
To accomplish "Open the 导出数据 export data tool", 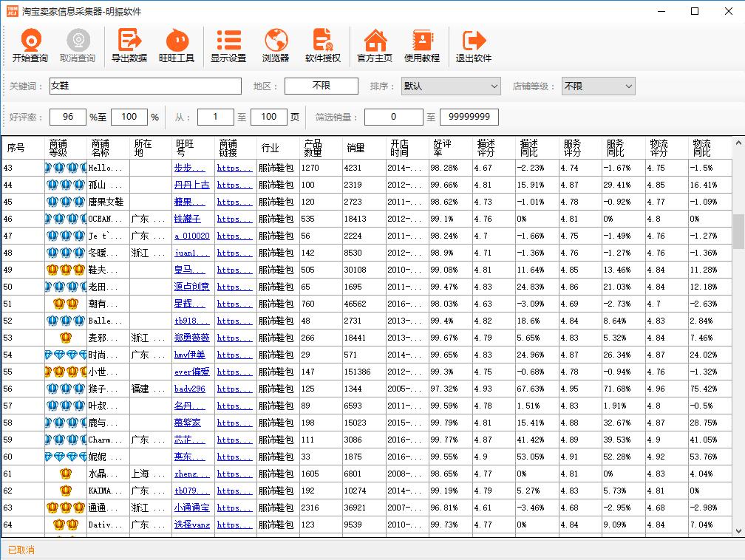I will [x=129, y=46].
